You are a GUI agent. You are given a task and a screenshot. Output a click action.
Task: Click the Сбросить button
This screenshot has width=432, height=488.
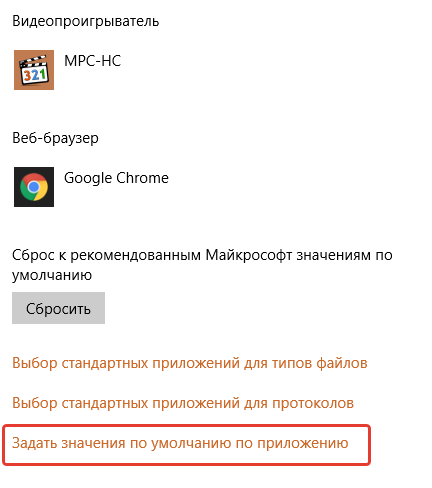[58, 308]
